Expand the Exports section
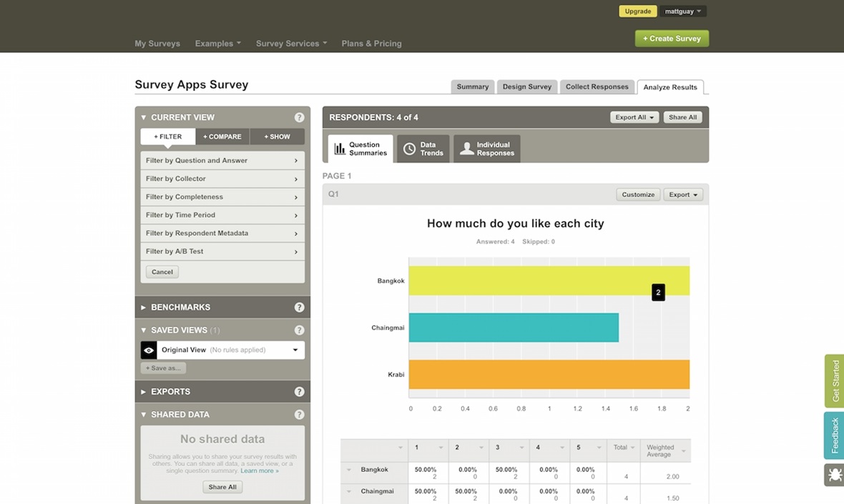The width and height of the screenshot is (844, 504). tap(144, 392)
